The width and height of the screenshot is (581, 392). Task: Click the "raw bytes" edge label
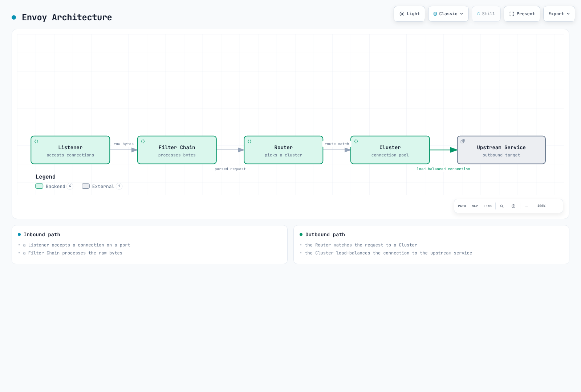123,144
